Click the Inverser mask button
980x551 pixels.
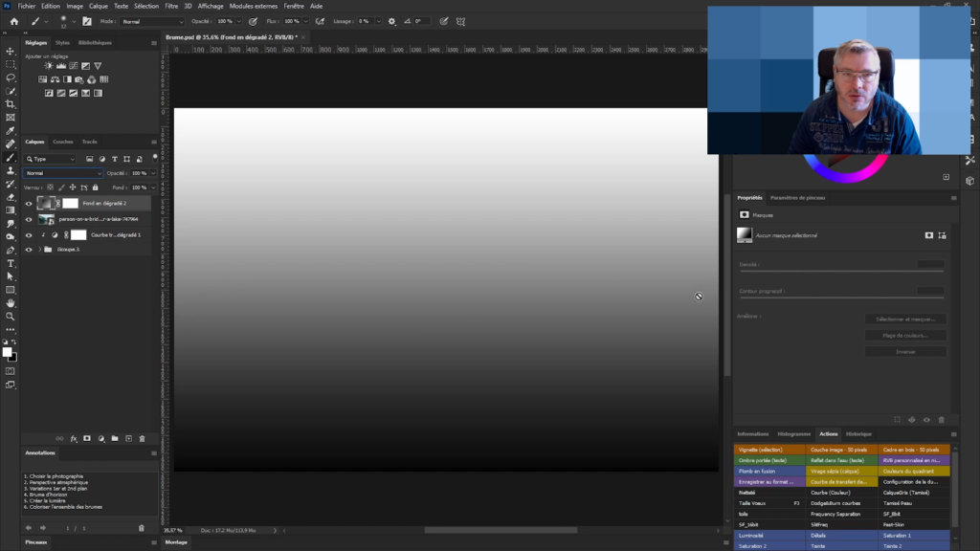click(905, 352)
